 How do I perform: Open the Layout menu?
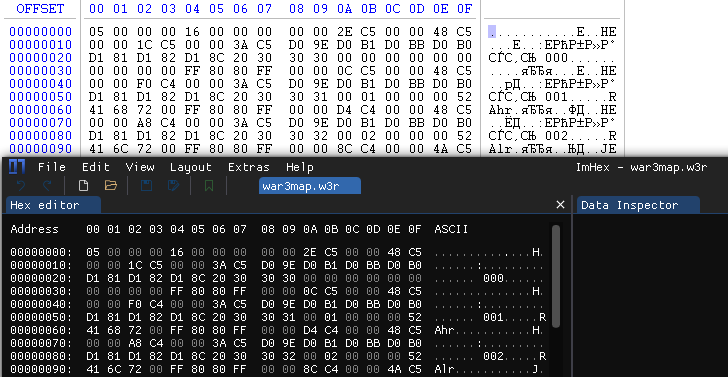click(191, 167)
